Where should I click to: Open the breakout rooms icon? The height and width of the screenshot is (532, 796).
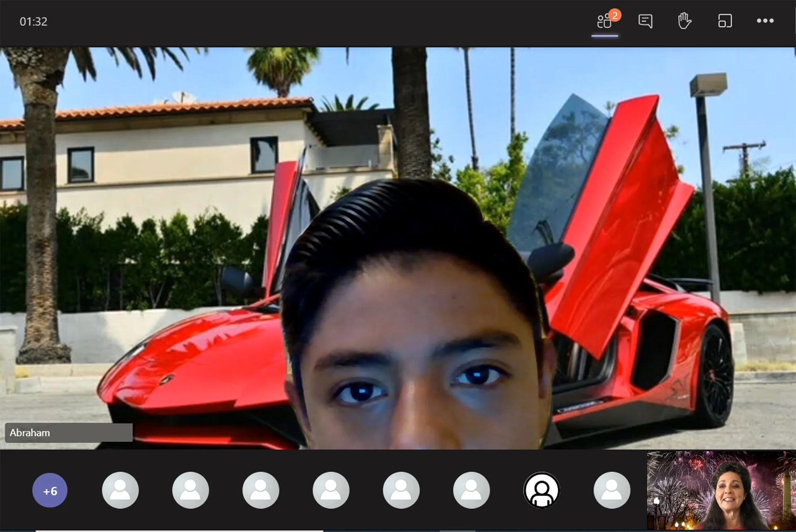pos(725,21)
